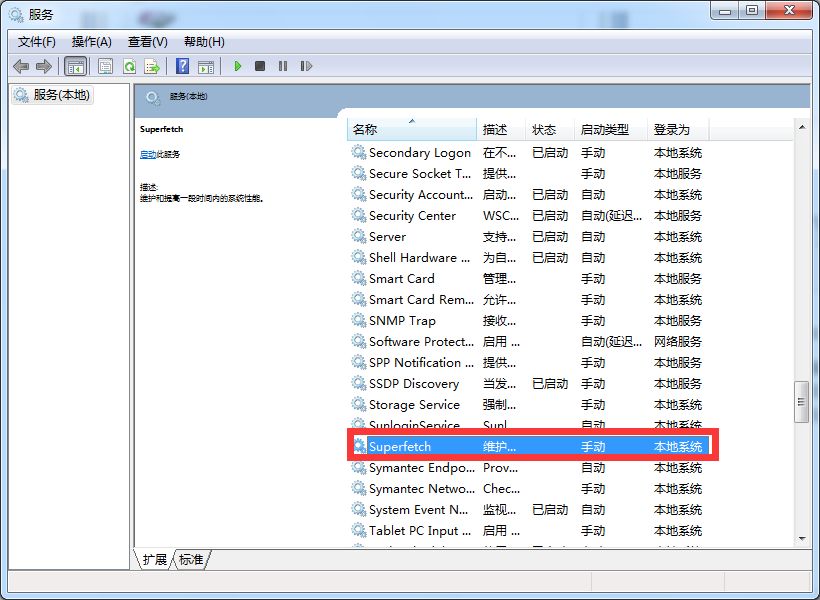820x600 pixels.
Task: Select the Secondary Logon service row
Action: pos(528,153)
